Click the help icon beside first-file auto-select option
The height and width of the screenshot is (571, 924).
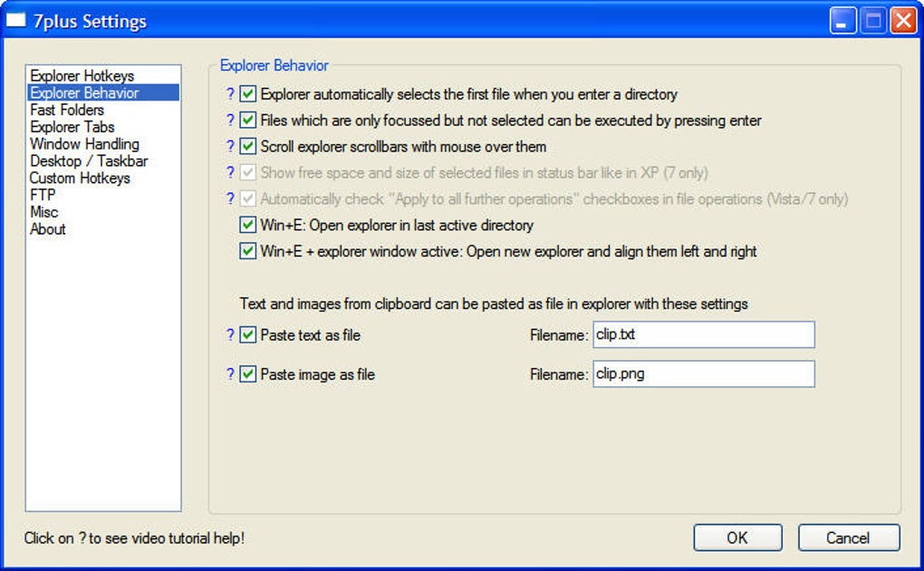click(230, 94)
